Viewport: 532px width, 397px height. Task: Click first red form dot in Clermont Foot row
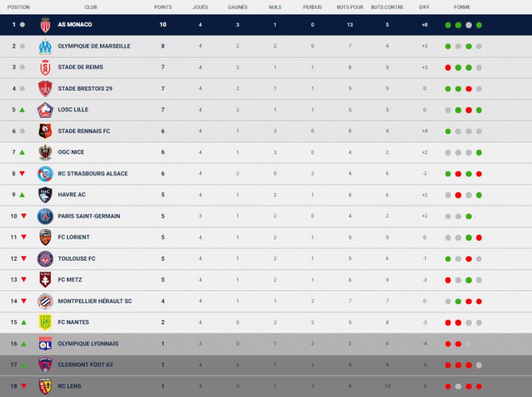(448, 365)
